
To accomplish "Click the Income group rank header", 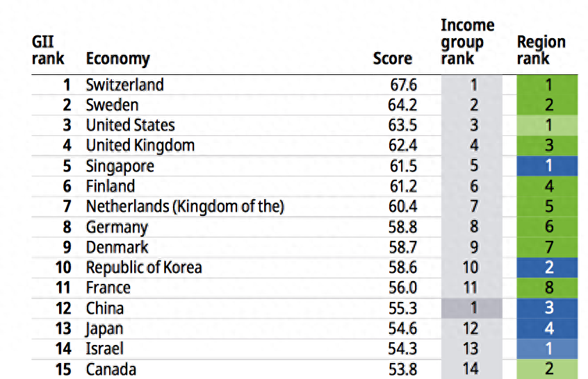I will click(x=467, y=42).
